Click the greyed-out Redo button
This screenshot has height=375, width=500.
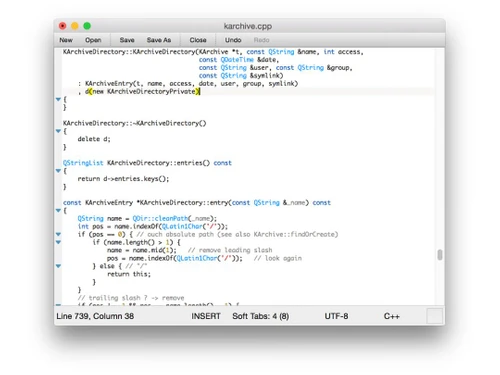coord(261,40)
